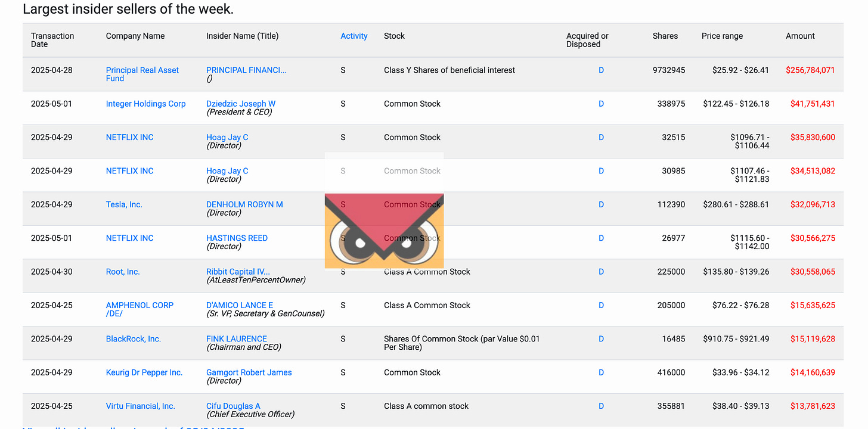Open the BlackRock, Inc. company link

(134, 339)
